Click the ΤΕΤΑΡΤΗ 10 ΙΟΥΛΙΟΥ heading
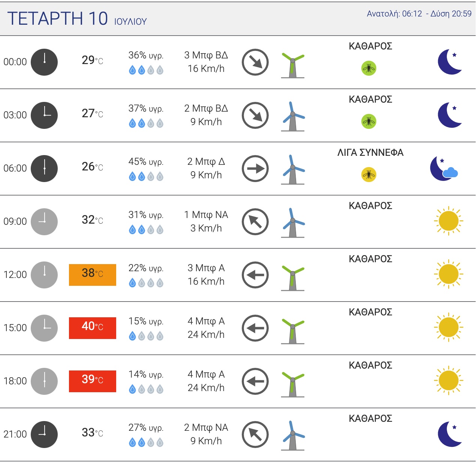The image size is (476, 463). (77, 19)
